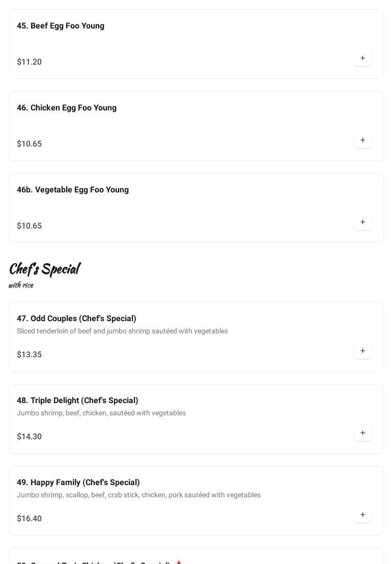Add Odd Couples to order
392x564 pixels.
click(362, 351)
